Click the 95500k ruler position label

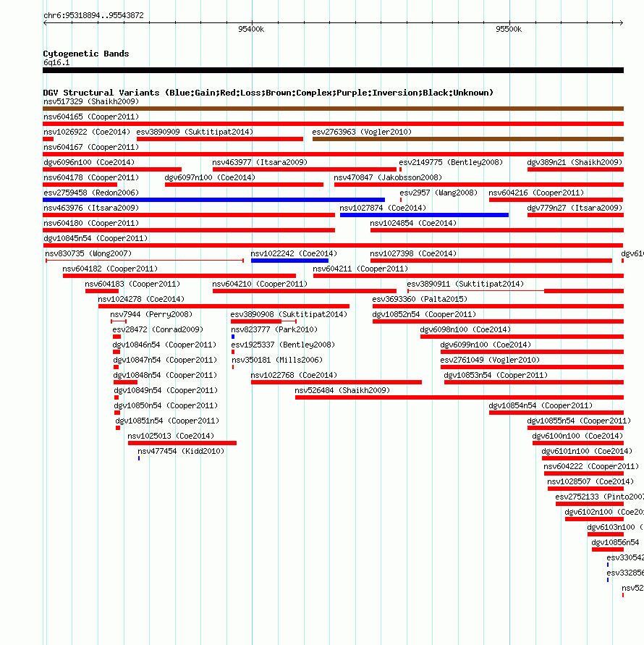tap(509, 29)
